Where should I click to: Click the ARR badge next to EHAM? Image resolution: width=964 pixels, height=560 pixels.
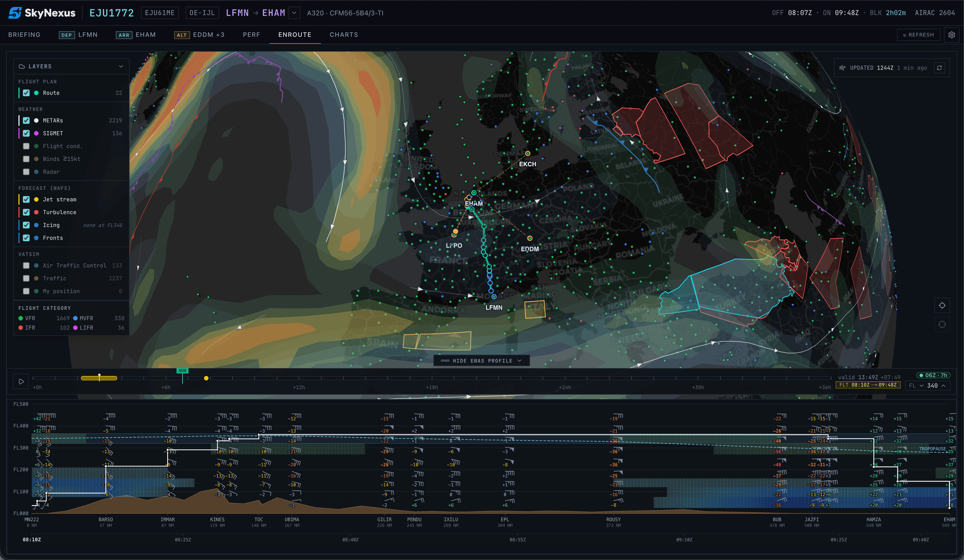click(124, 35)
